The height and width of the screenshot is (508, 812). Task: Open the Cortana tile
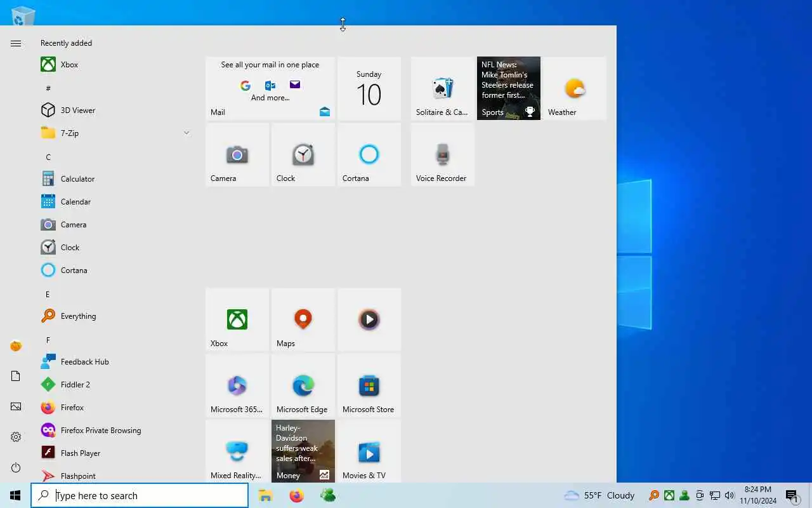(369, 154)
